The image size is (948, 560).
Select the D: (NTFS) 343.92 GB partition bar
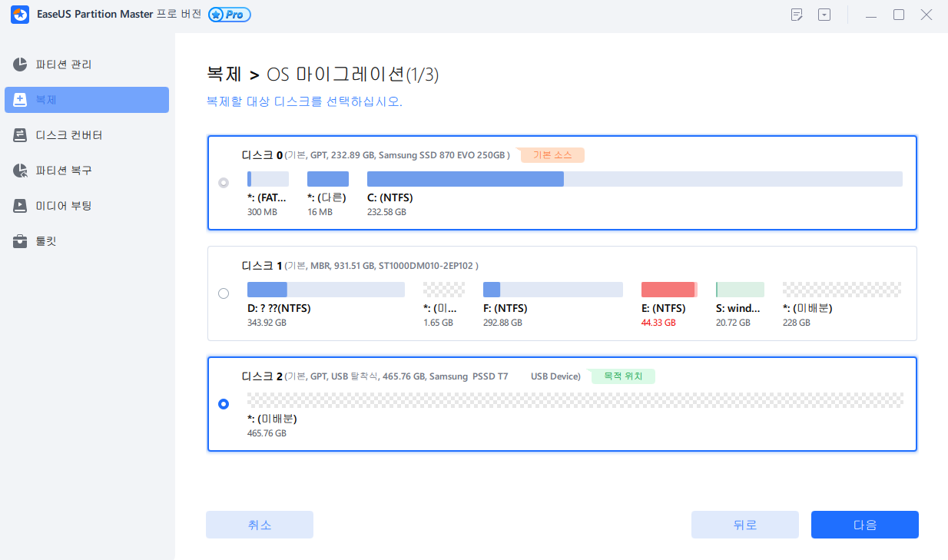(326, 290)
